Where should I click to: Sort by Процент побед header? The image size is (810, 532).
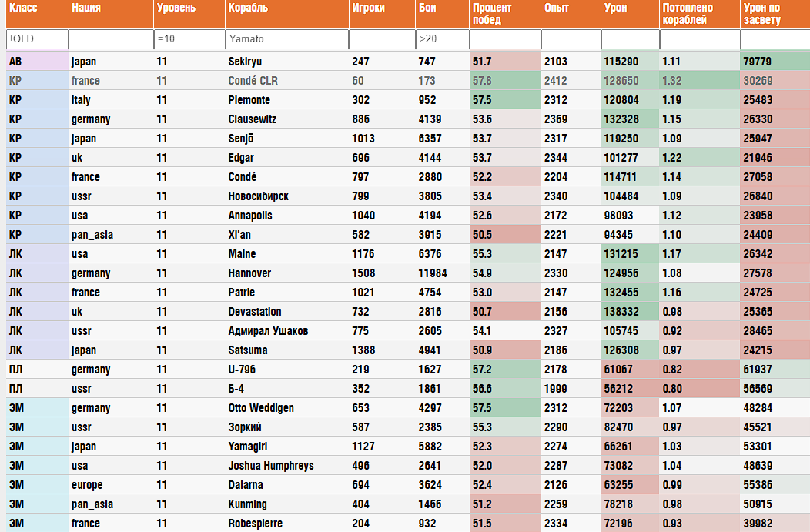click(x=493, y=14)
